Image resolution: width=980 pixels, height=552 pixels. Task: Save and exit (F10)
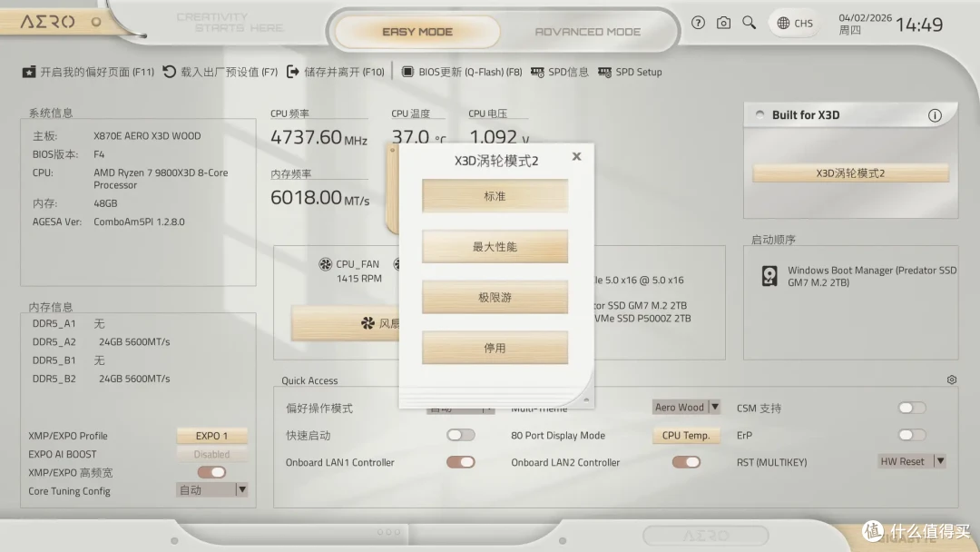coord(336,72)
